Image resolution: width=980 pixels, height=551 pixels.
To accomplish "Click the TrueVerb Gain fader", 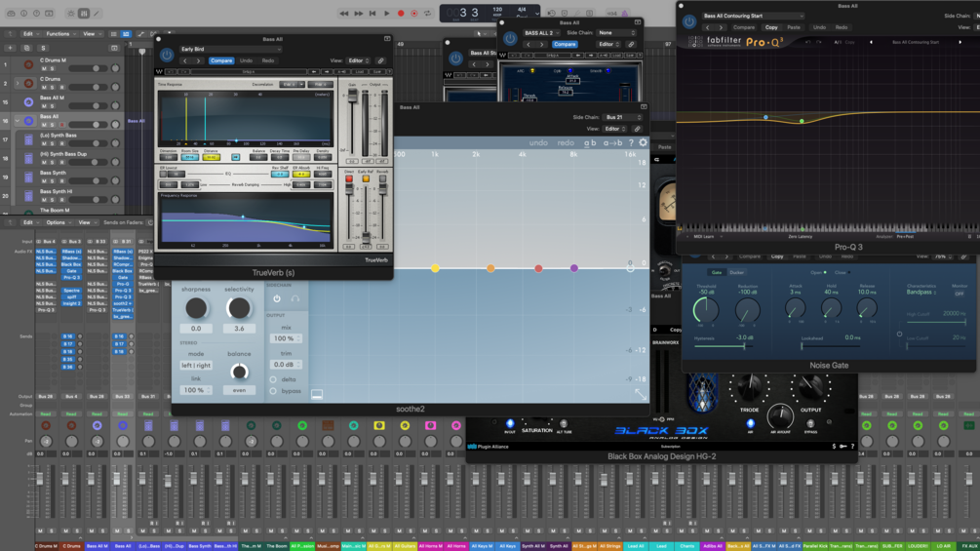I will point(352,96).
